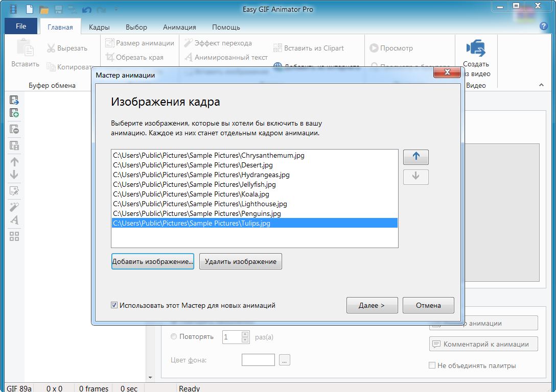Switch to the Анимация ribbon tab
This screenshot has height=392, width=556.
179,27
